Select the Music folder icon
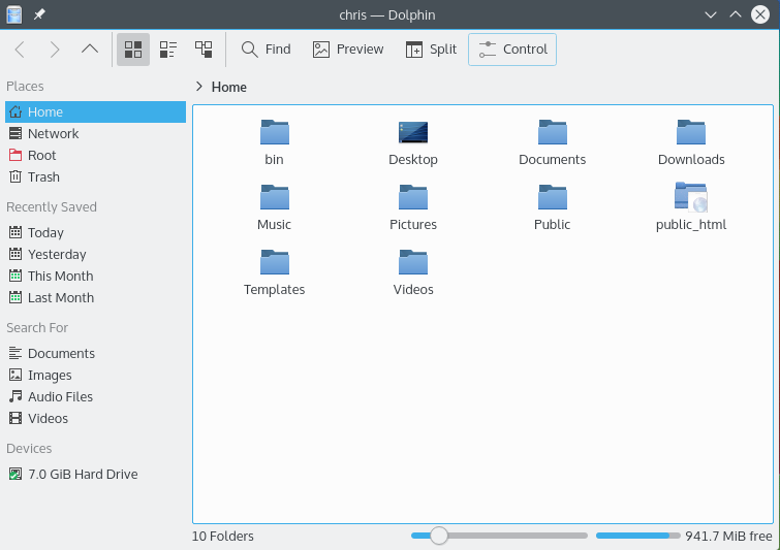Image resolution: width=780 pixels, height=550 pixels. [x=274, y=197]
